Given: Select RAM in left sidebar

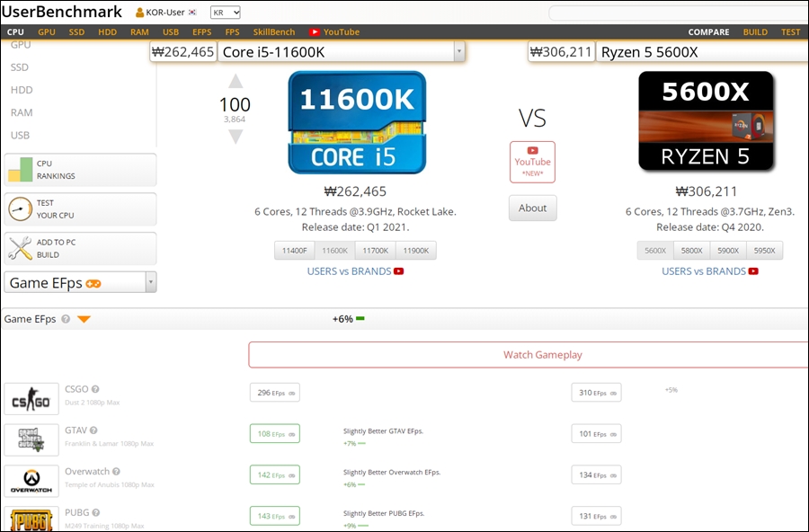Looking at the screenshot, I should click(22, 112).
